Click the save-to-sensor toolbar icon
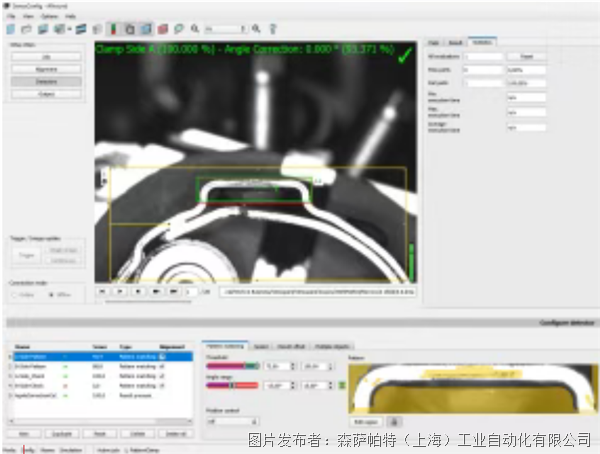This screenshot has width=600, height=454. coord(60,29)
